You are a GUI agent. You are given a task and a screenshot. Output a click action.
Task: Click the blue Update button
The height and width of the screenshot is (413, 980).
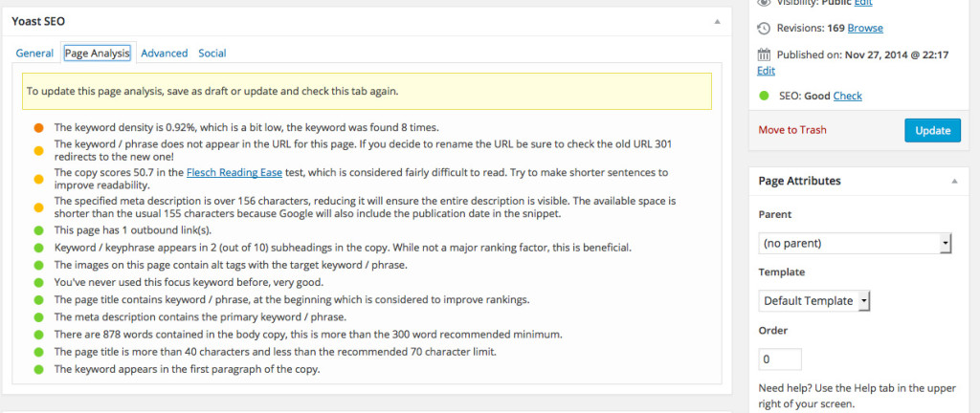point(932,130)
